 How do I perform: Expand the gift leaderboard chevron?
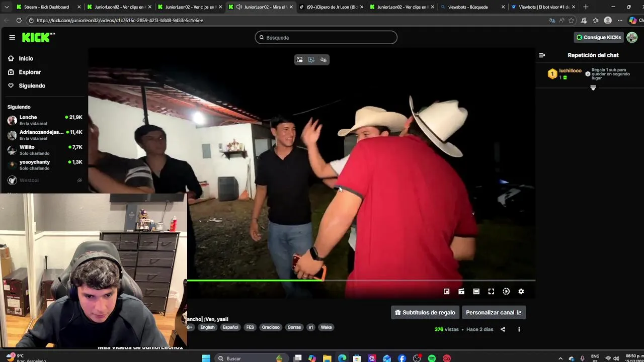point(593,88)
